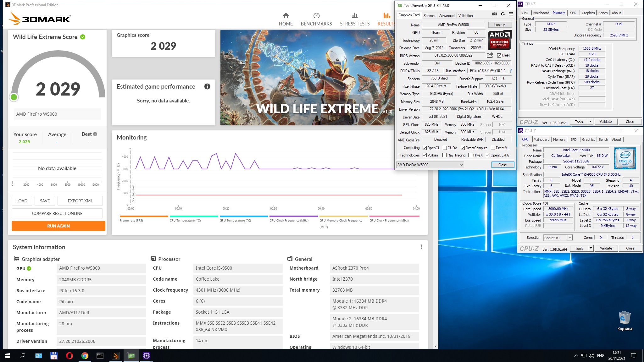The height and width of the screenshot is (362, 644).
Task: Open GPU selection dropdown AMD FirePro W5000
Action: [x=430, y=165]
